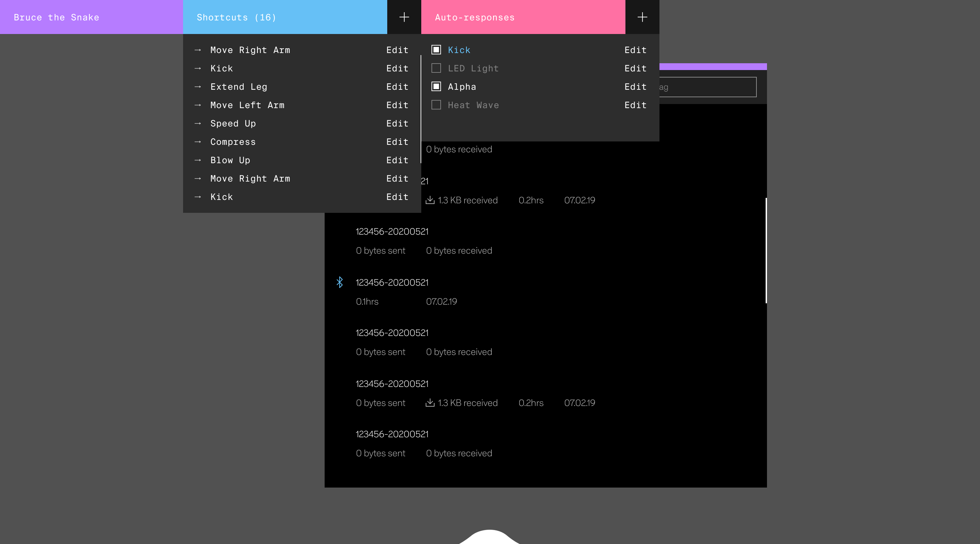
Task: Click arrow icon beside Speed Up shortcut
Action: click(197, 123)
